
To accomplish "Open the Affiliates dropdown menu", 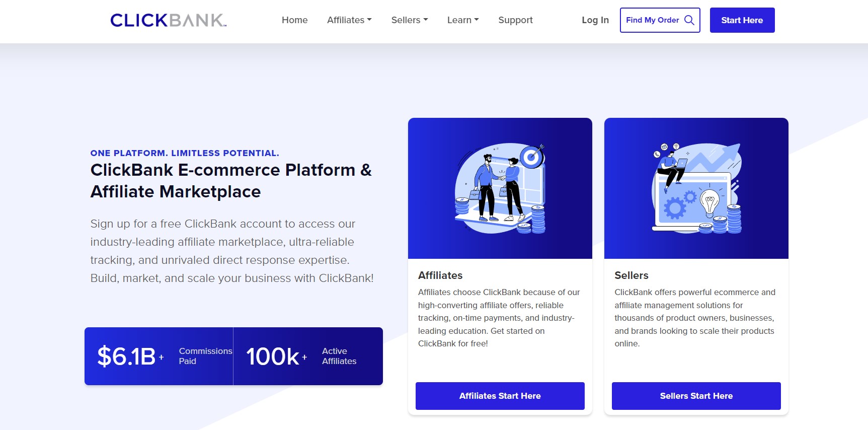I will tap(349, 20).
